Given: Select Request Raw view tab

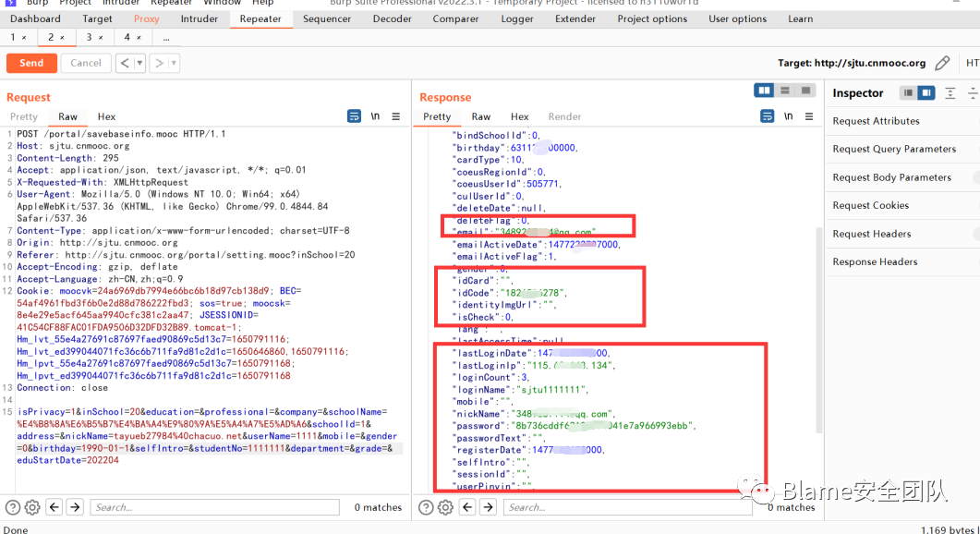Looking at the screenshot, I should coord(67,117).
